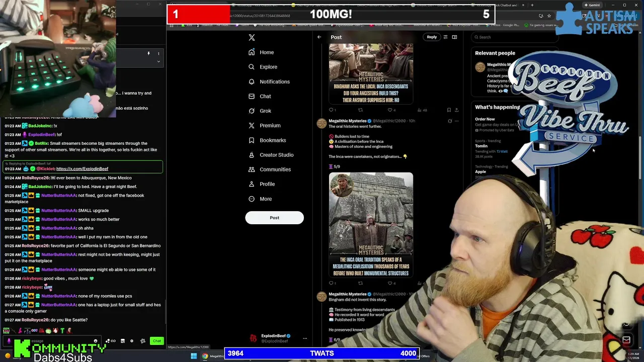Screen dimensions: 644x362
Task: Open three-dot menu on 5/9 post
Action: 457,121
